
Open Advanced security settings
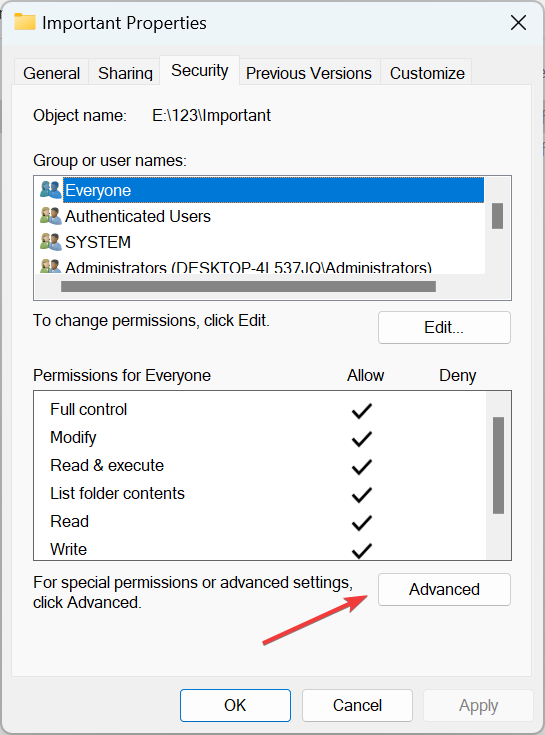tap(444, 589)
